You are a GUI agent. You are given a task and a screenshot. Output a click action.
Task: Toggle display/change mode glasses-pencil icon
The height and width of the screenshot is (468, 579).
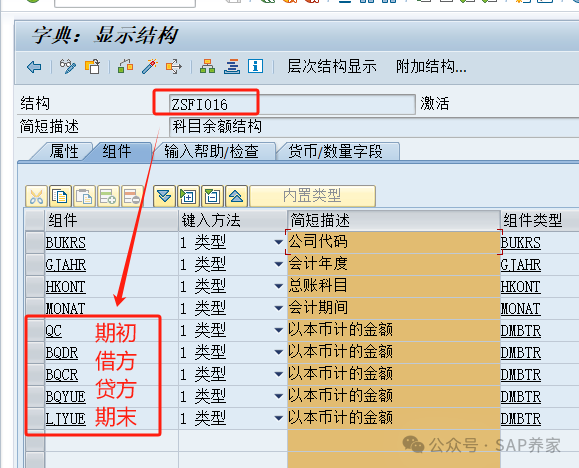tap(68, 67)
